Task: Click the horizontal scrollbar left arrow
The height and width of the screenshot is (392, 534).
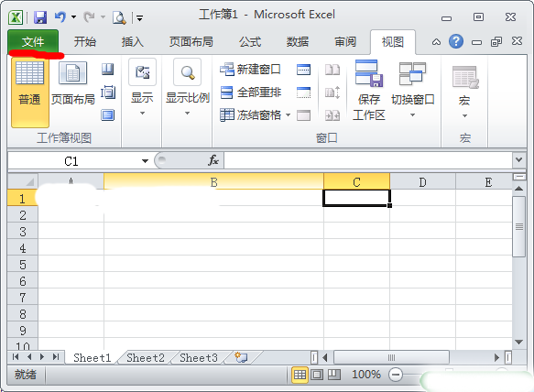Action: click(325, 357)
